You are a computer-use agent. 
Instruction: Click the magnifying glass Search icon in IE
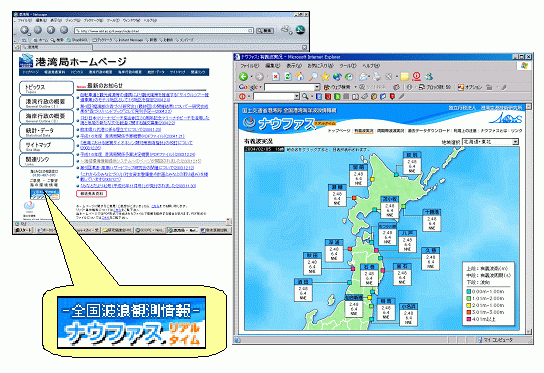(x=313, y=77)
